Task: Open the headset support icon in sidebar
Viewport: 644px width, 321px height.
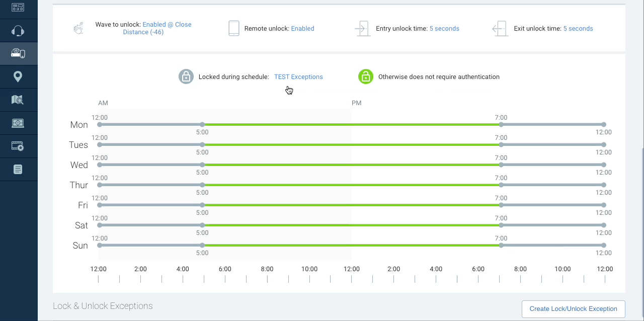Action: (18, 31)
